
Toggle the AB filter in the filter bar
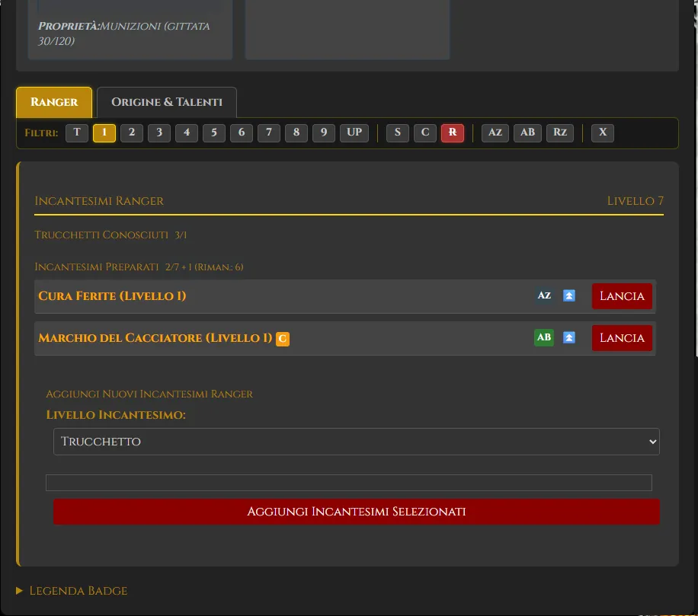tap(527, 132)
